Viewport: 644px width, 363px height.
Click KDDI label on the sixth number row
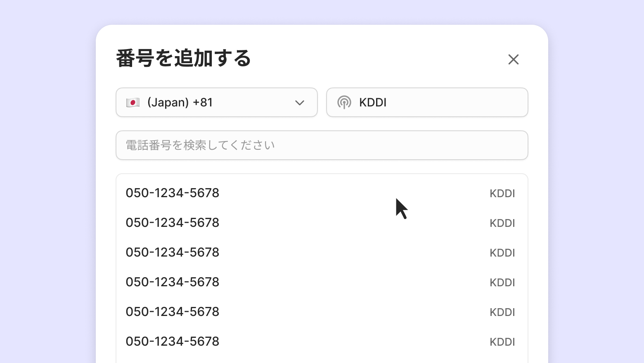tap(502, 342)
